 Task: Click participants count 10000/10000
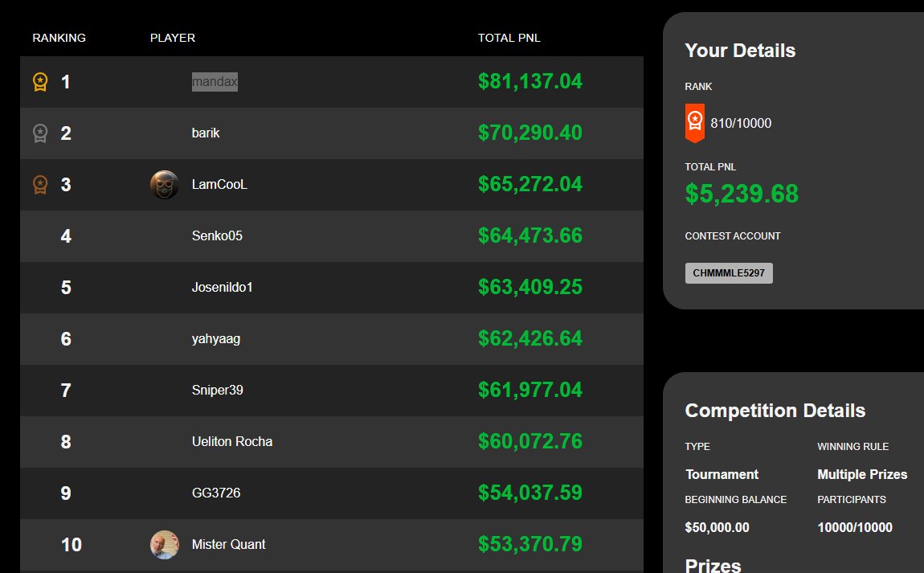(x=855, y=528)
